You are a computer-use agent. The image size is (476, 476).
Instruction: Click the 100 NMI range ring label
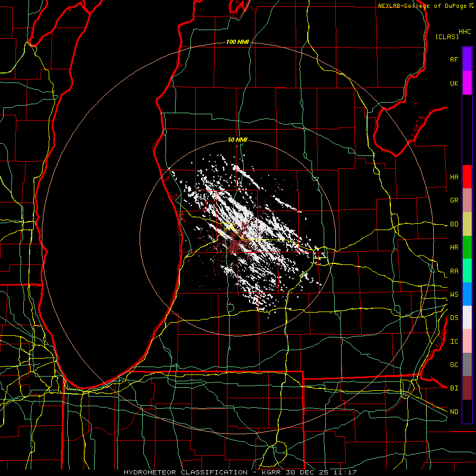pos(237,42)
